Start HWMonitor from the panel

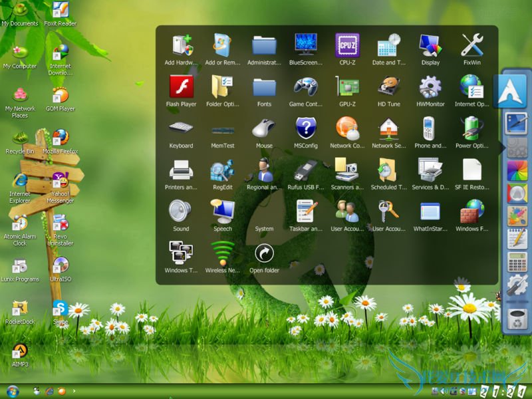[430, 88]
